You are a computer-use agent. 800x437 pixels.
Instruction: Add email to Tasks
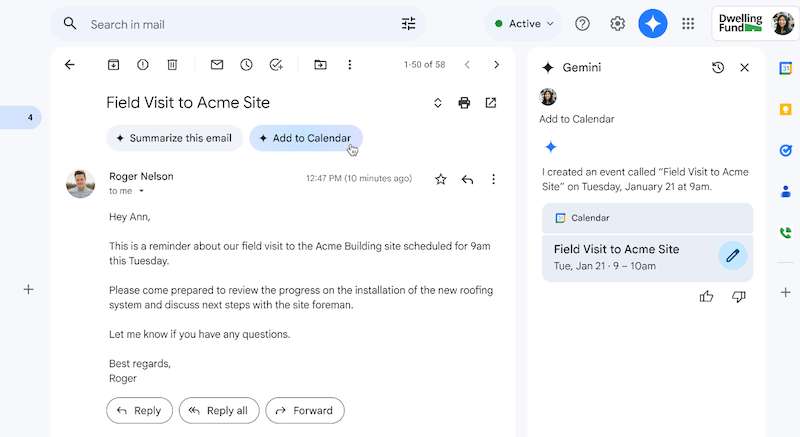tap(276, 65)
